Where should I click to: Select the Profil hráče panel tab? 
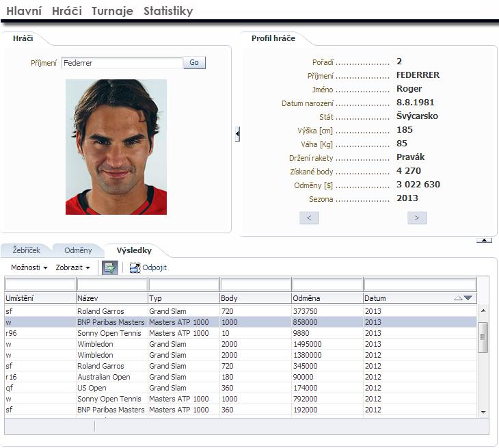click(x=273, y=38)
